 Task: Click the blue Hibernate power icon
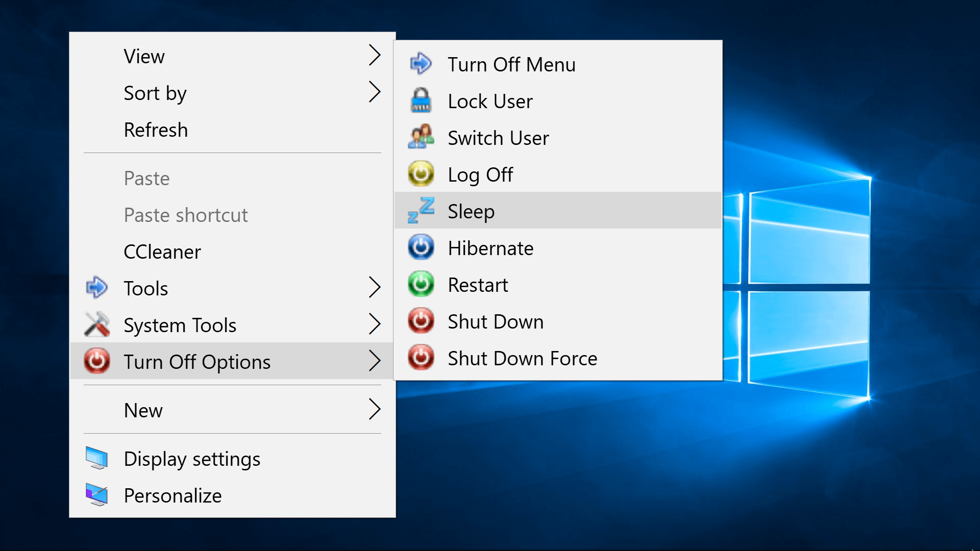[421, 247]
